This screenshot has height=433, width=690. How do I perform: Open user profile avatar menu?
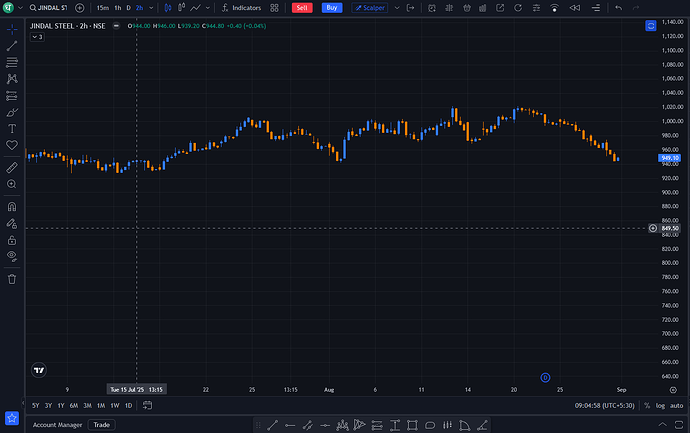tap(8, 8)
